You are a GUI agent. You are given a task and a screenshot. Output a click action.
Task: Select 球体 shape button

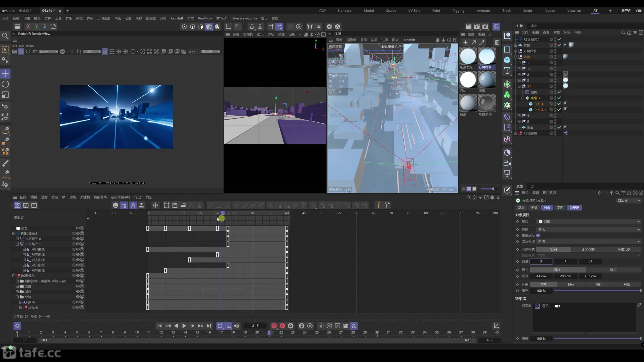[571, 285]
